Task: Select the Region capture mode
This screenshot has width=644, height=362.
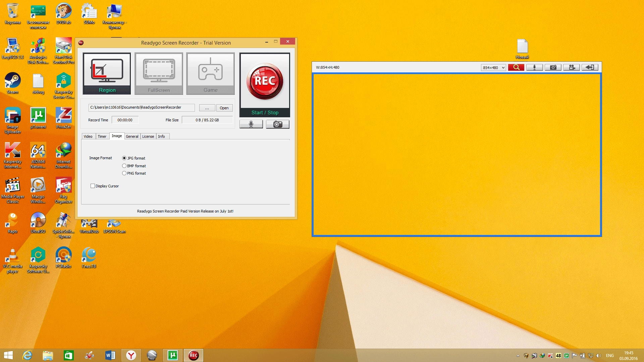Action: click(x=107, y=73)
